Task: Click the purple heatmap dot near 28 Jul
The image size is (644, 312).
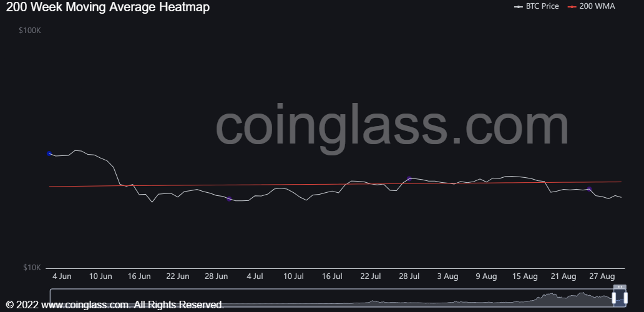Action: [x=409, y=178]
